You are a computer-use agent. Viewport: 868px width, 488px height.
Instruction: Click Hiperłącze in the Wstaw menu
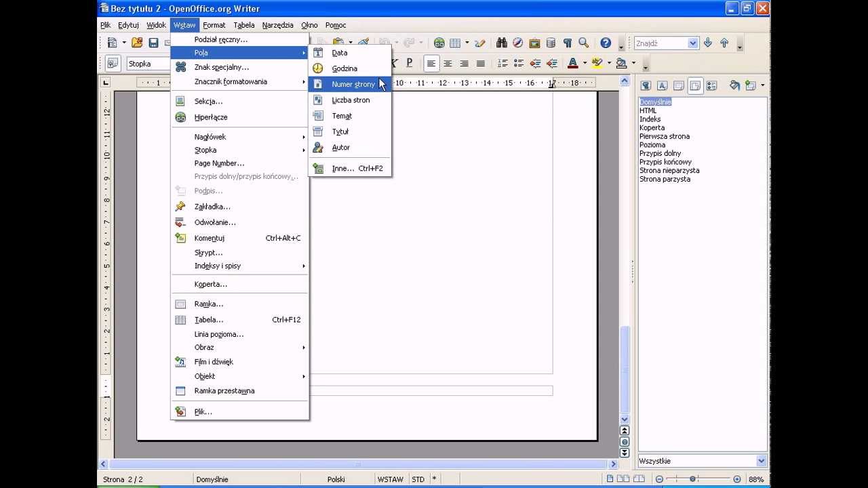[x=240, y=117]
